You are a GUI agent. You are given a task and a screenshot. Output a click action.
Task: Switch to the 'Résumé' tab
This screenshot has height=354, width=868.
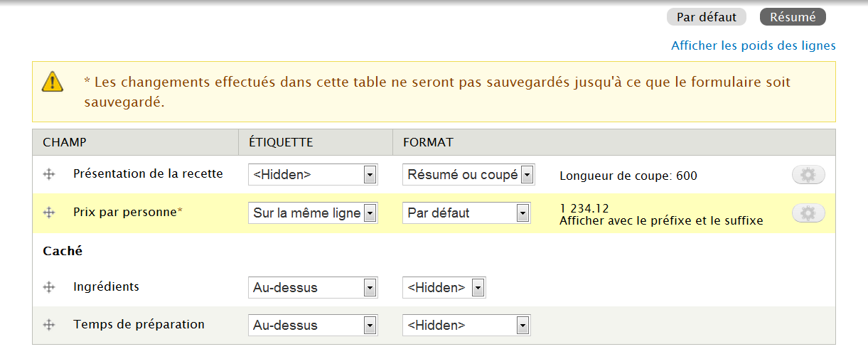pyautogui.click(x=793, y=17)
